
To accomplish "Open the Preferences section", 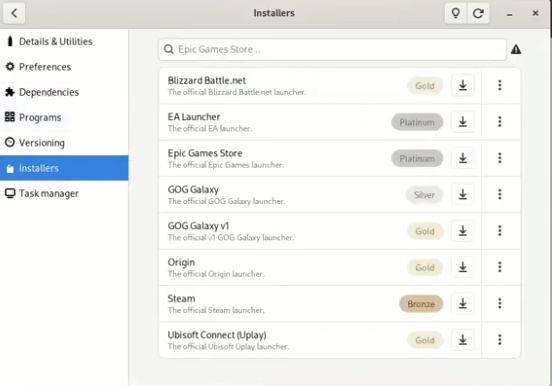I will pyautogui.click(x=64, y=67).
